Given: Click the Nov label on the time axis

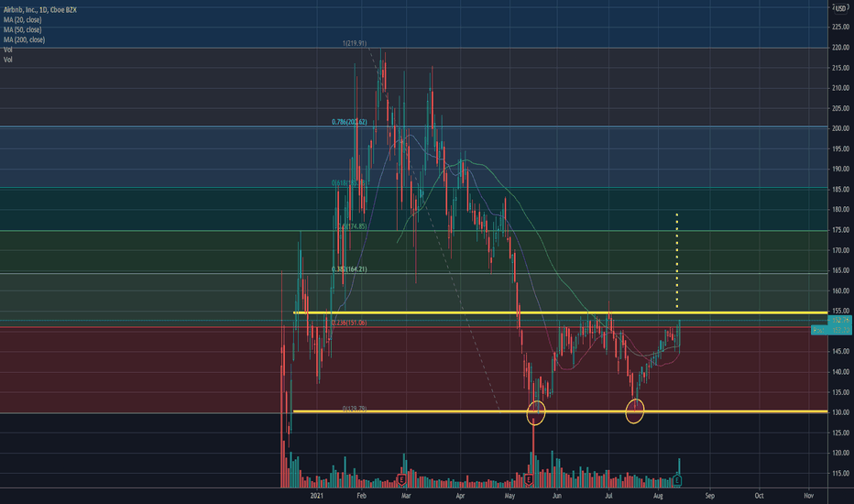Looking at the screenshot, I should pos(809,496).
